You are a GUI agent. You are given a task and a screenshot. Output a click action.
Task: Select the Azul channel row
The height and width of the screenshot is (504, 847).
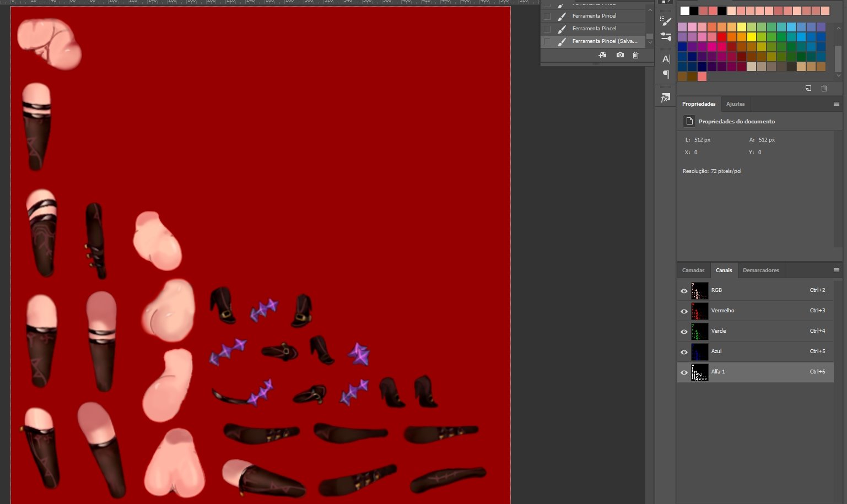coord(756,351)
